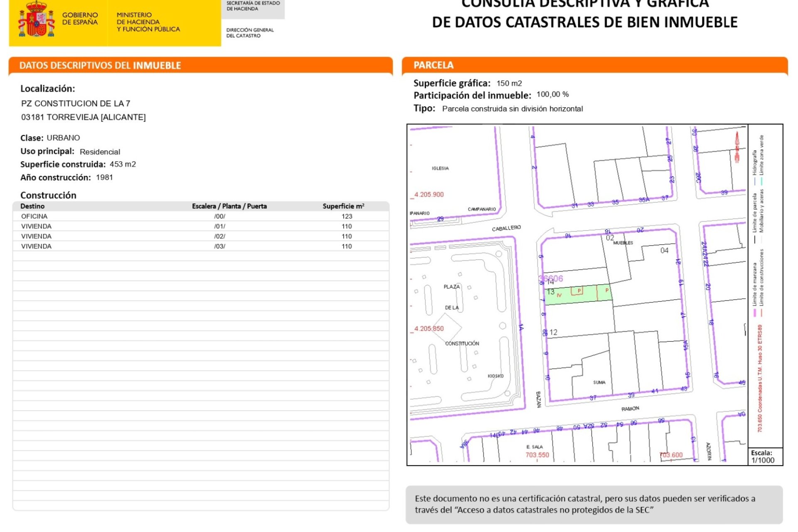
Task: Click the 'Localización:' label
Action: 48,89
